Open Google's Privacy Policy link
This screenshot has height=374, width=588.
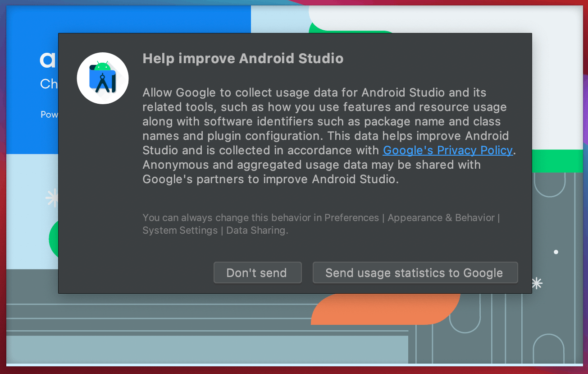click(x=447, y=150)
